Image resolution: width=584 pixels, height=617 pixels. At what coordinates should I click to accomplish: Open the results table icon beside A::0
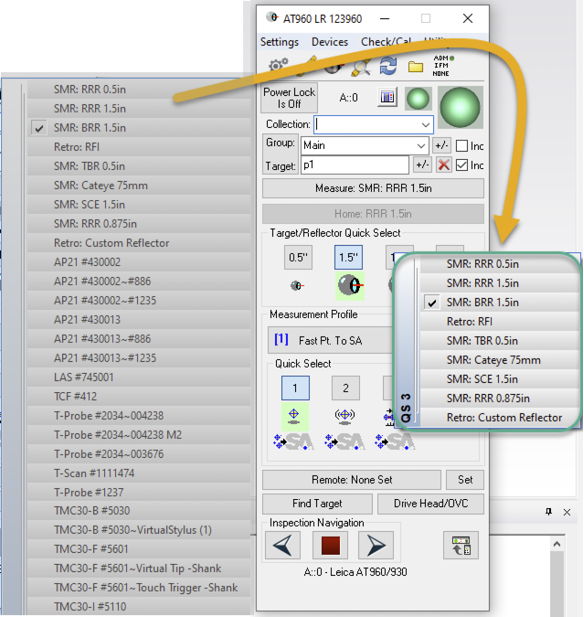click(x=387, y=97)
